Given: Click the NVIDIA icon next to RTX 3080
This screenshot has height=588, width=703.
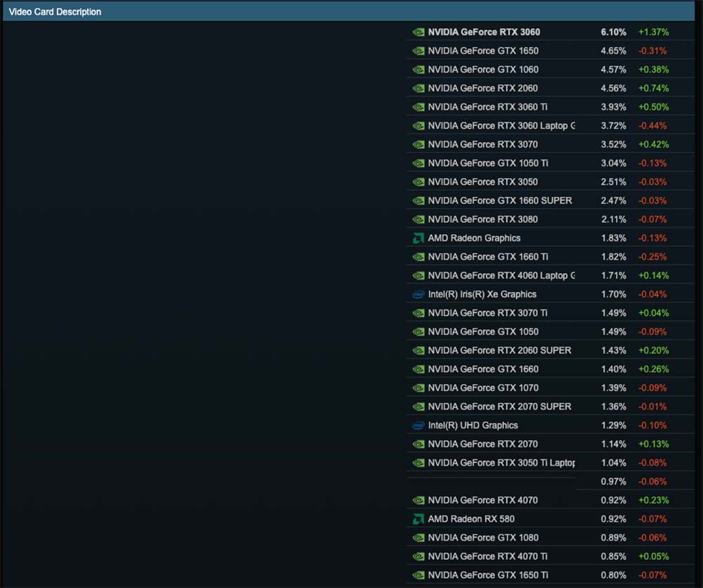Looking at the screenshot, I should click(x=418, y=219).
